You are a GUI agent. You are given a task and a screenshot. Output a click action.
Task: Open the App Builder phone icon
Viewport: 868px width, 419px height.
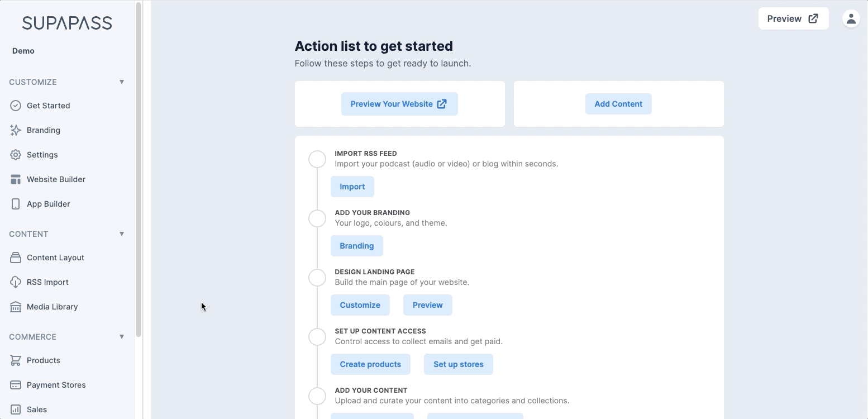click(16, 204)
